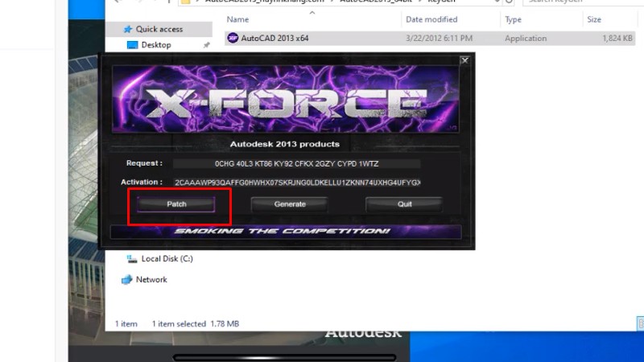
Task: Sort files by the Size column header
Action: pyautogui.click(x=594, y=19)
